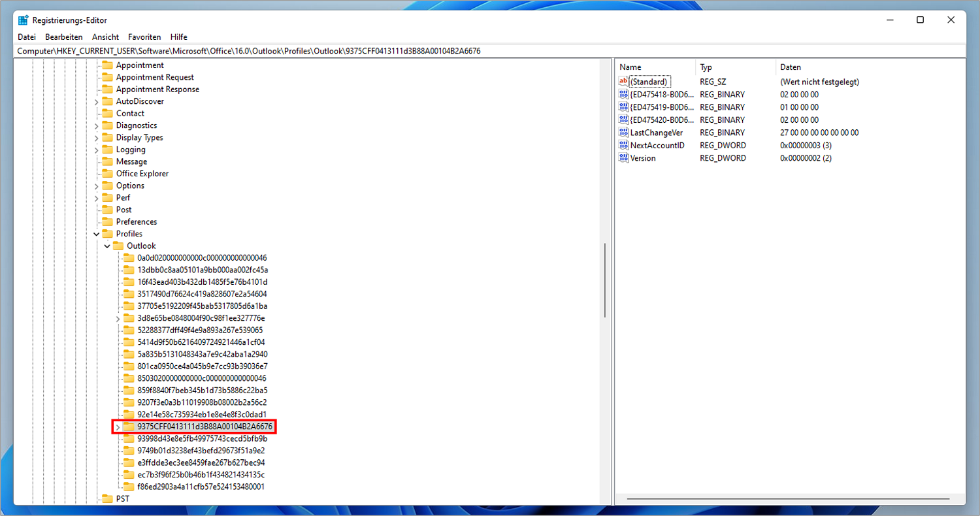The image size is (980, 516).
Task: Select the Contact folder icon
Action: [x=107, y=114]
